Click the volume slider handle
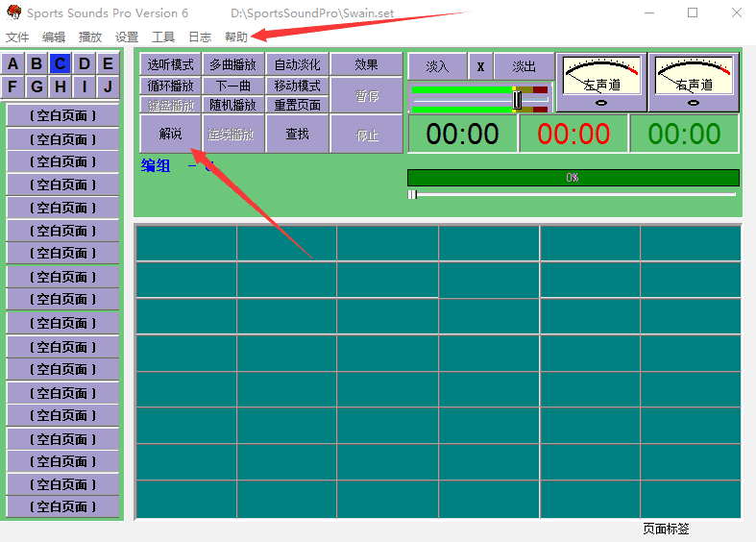The image size is (756, 542). pos(517,99)
